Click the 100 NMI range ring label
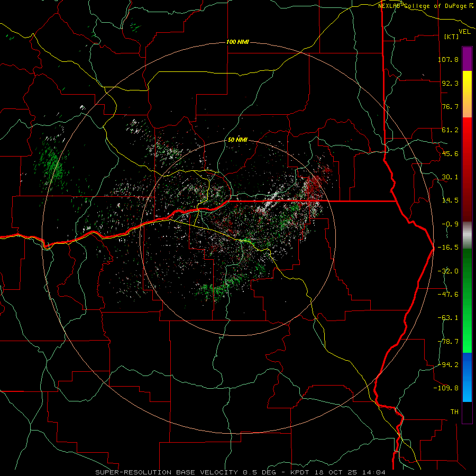Screen dimensions: 476x476 (x=237, y=42)
